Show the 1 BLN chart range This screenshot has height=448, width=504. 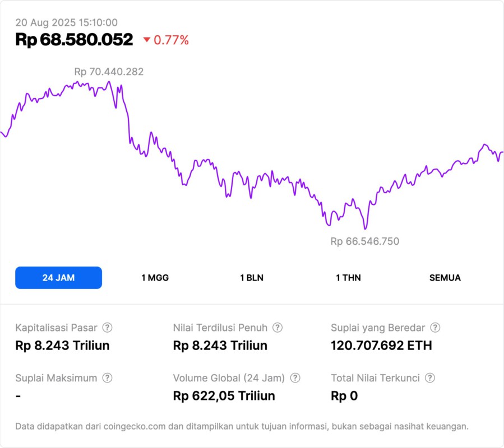[252, 278]
